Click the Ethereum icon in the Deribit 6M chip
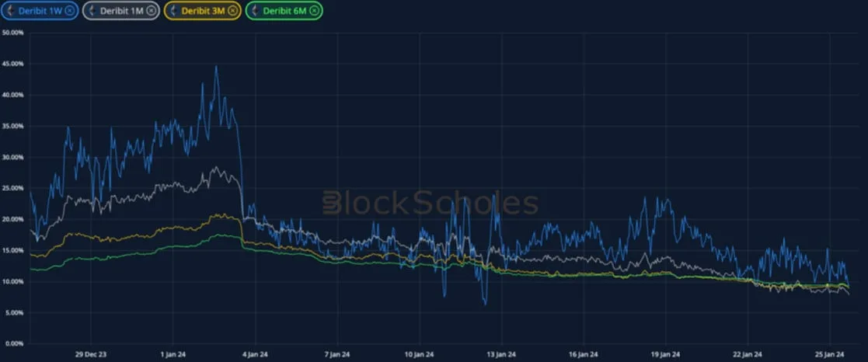The width and height of the screenshot is (868, 362). [255, 10]
